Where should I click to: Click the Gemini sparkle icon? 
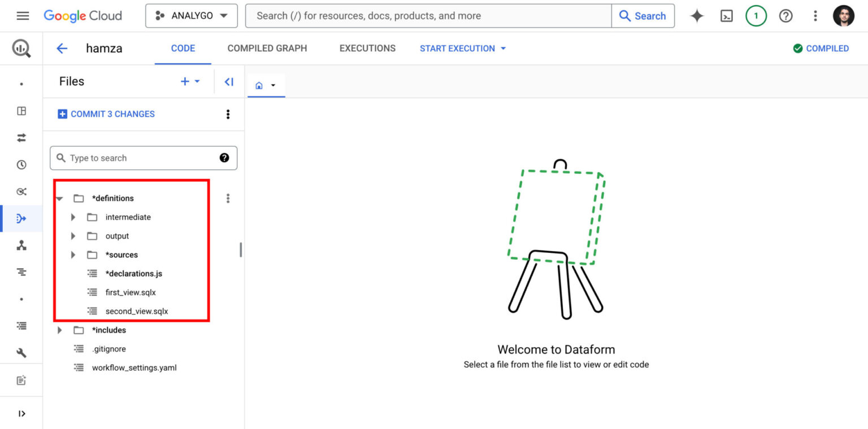[697, 16]
